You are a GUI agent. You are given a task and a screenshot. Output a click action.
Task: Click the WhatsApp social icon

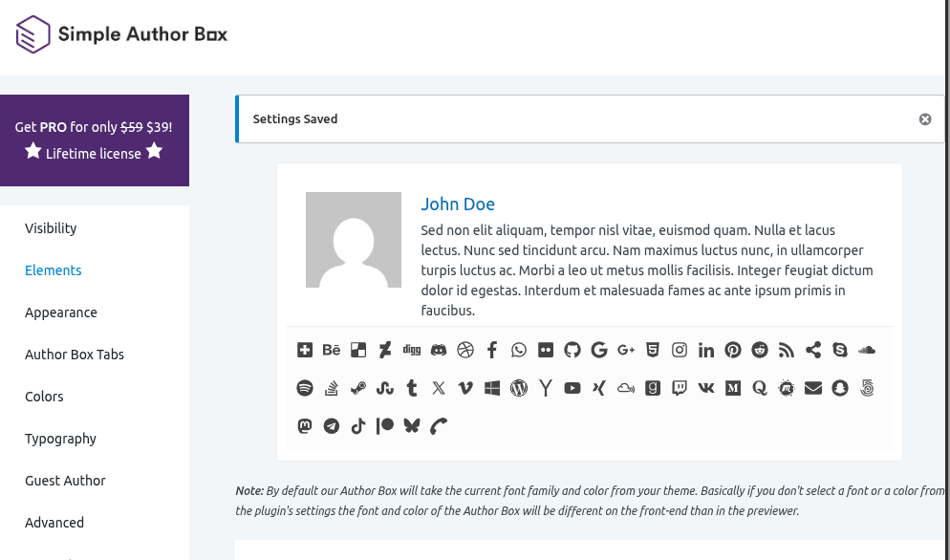pyautogui.click(x=519, y=350)
